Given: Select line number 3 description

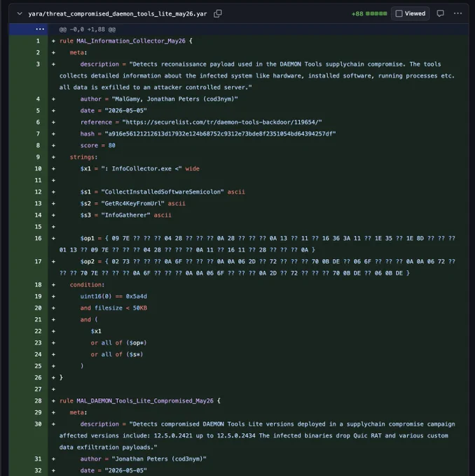Looking at the screenshot, I should click(38, 64).
